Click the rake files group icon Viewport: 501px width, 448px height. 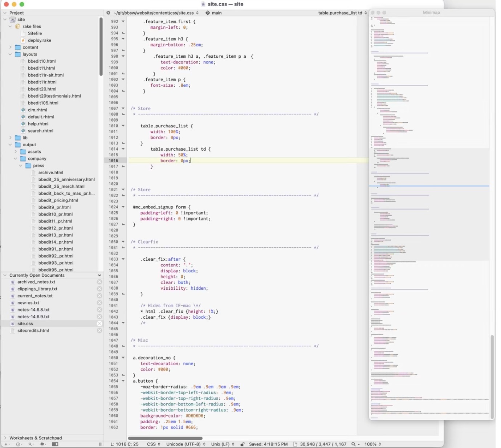pos(18,27)
